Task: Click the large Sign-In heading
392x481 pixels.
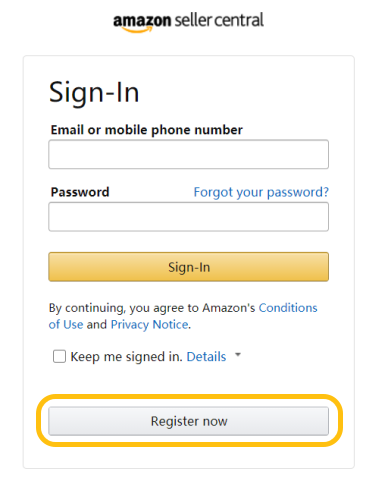Action: [x=94, y=93]
